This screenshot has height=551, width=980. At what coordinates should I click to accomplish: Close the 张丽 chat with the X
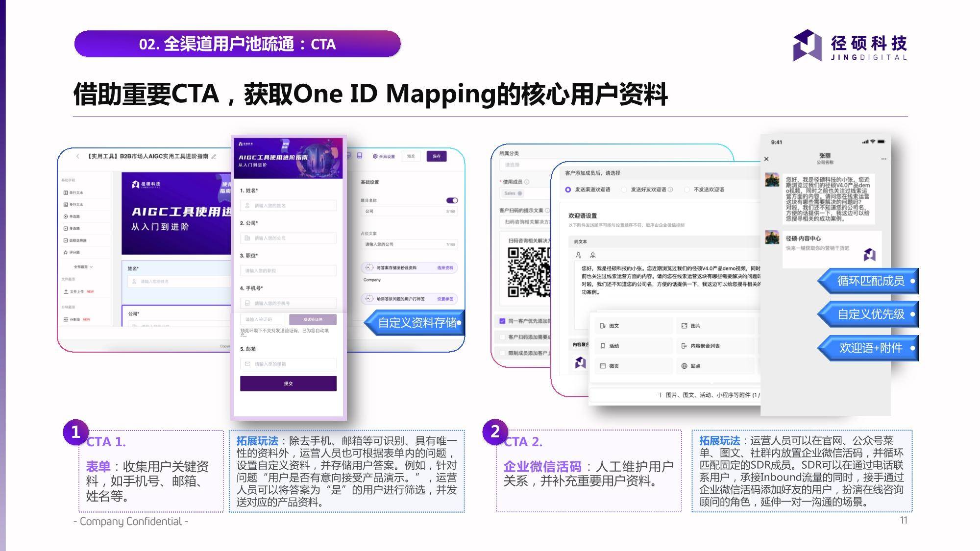[x=766, y=159]
